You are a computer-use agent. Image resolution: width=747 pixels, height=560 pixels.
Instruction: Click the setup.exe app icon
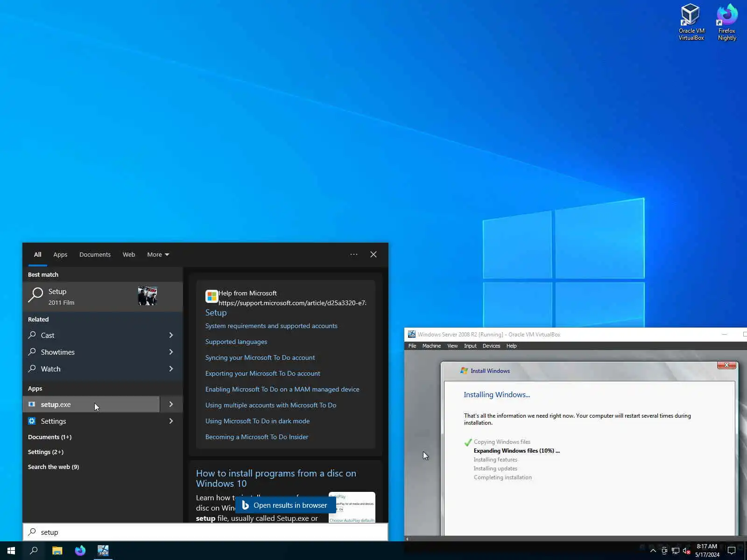(x=32, y=404)
